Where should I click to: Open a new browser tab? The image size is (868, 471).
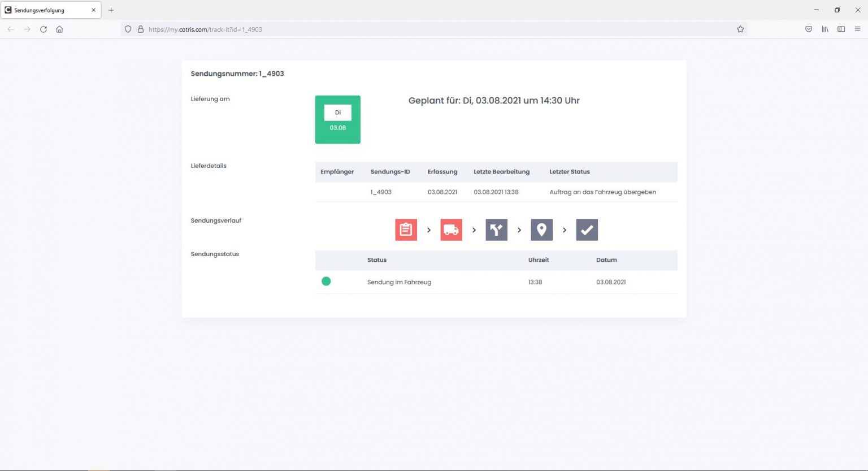(x=111, y=10)
